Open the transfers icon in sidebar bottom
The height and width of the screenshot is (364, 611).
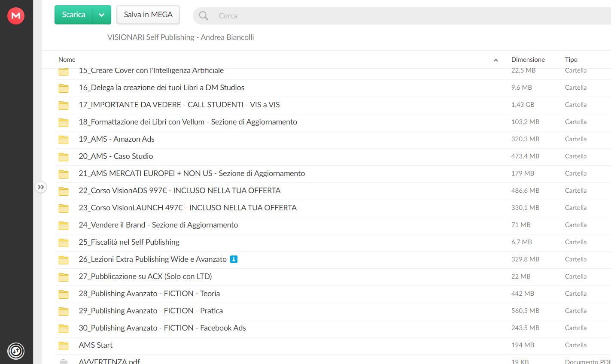click(16, 351)
